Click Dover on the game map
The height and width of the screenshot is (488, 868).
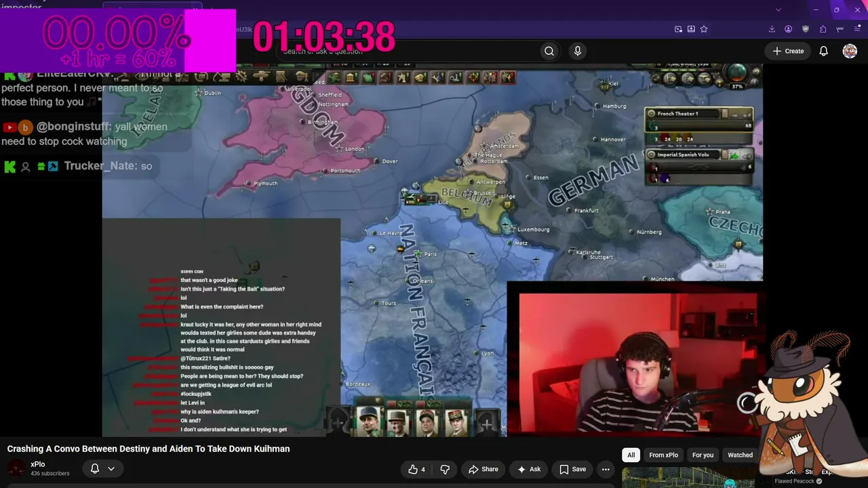pyautogui.click(x=389, y=161)
